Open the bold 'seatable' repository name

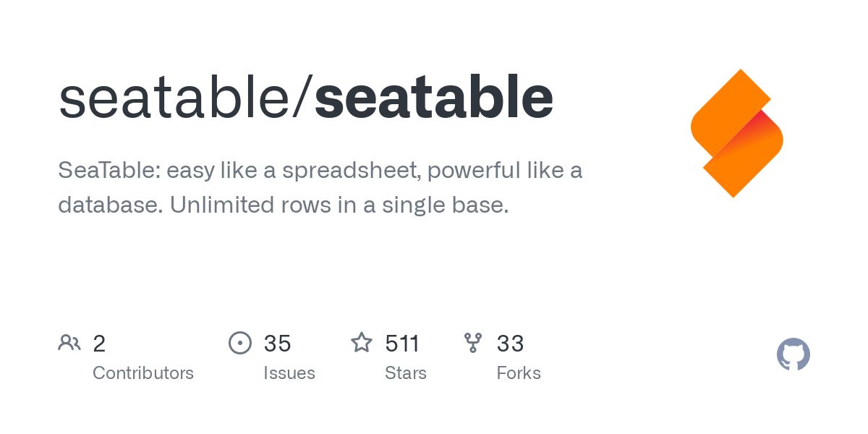pyautogui.click(x=434, y=98)
